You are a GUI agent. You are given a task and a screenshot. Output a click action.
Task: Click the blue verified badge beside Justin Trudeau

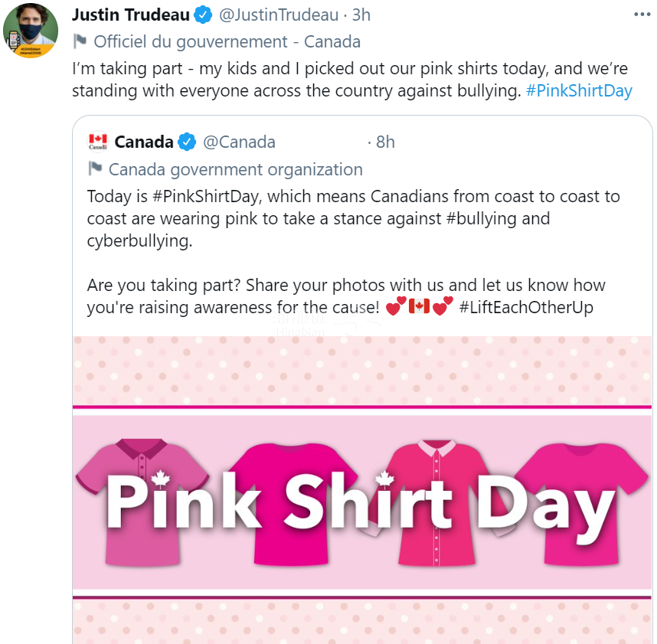204,15
